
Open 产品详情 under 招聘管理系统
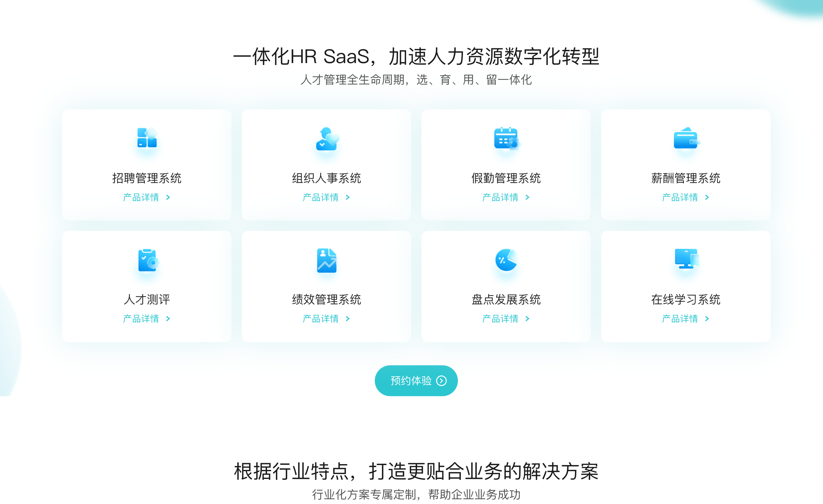141,198
